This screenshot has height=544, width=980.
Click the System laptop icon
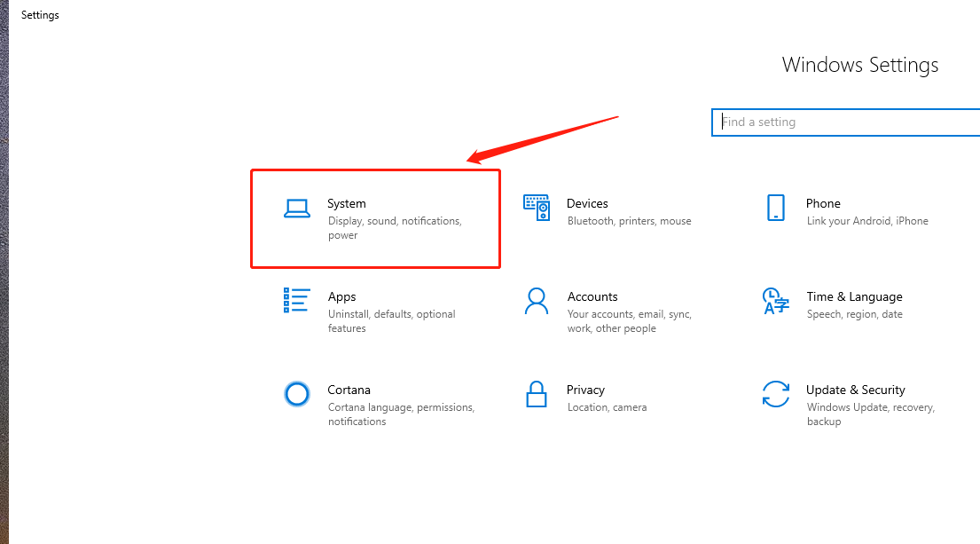click(x=296, y=209)
